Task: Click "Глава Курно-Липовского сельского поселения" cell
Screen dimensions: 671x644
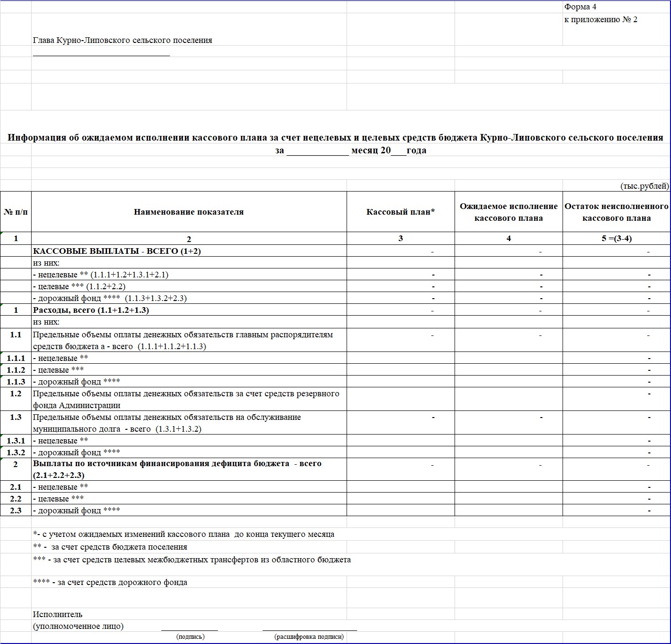Action: pyautogui.click(x=123, y=41)
